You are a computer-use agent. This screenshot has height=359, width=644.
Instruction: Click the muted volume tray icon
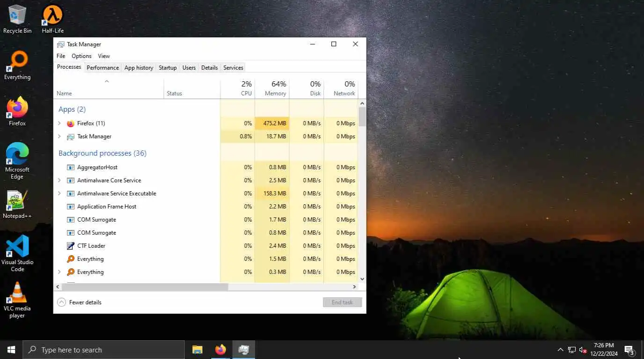(583, 350)
